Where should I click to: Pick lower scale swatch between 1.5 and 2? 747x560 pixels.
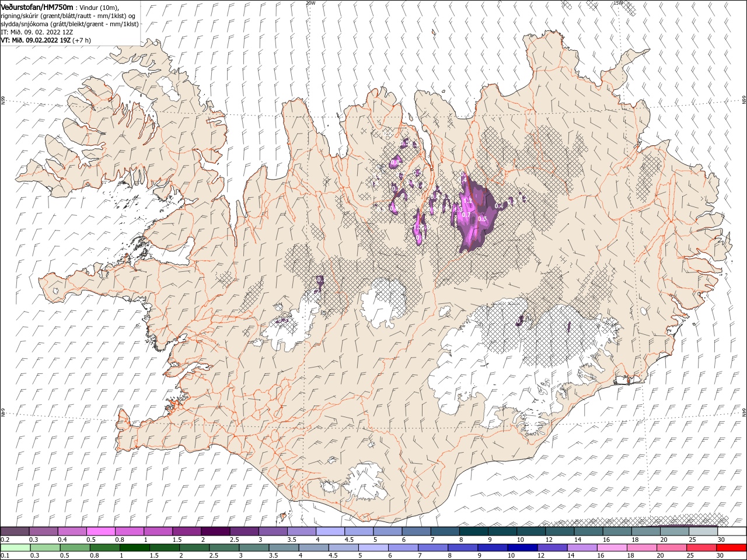164,548
